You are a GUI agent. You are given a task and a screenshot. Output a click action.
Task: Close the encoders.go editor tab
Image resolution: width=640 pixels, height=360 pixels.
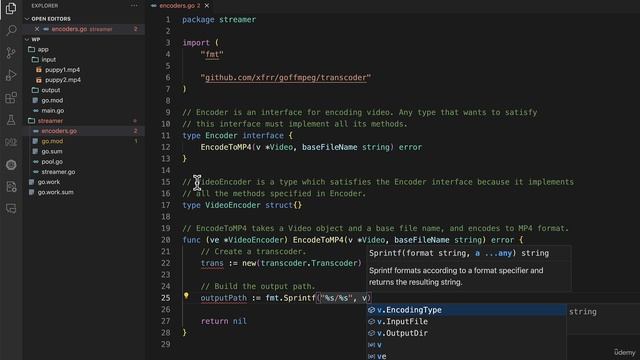coord(207,6)
